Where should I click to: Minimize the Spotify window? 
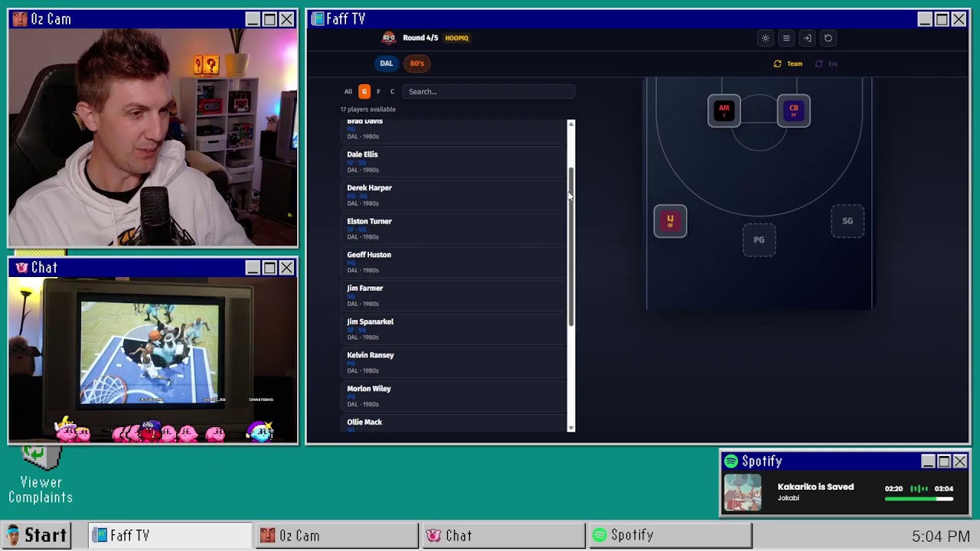coord(928,461)
